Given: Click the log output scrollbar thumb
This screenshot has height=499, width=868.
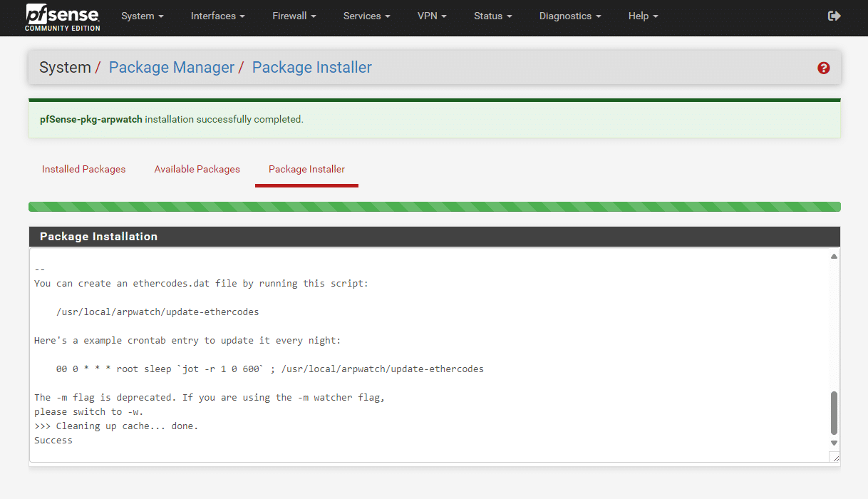Looking at the screenshot, I should click(834, 413).
